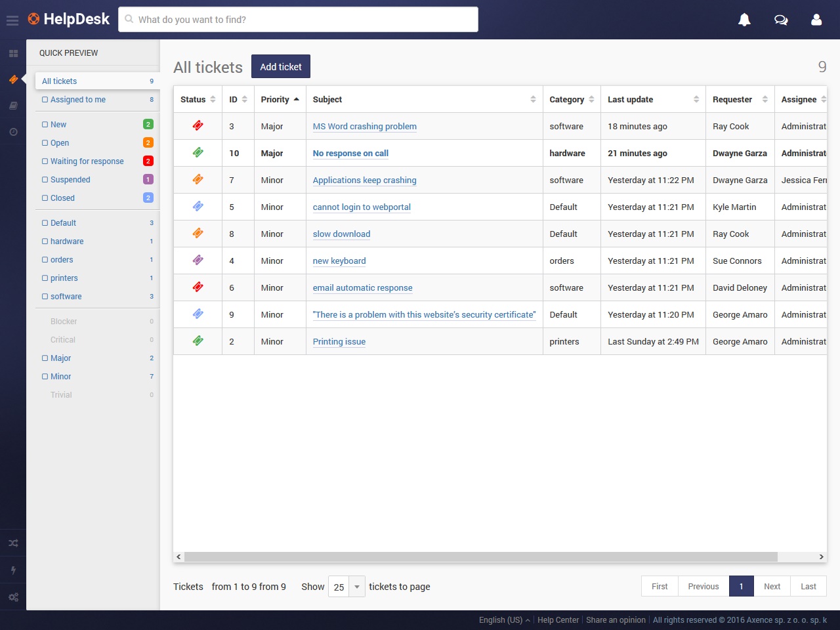Open the notifications bell icon
The height and width of the screenshot is (630, 840).
click(744, 20)
